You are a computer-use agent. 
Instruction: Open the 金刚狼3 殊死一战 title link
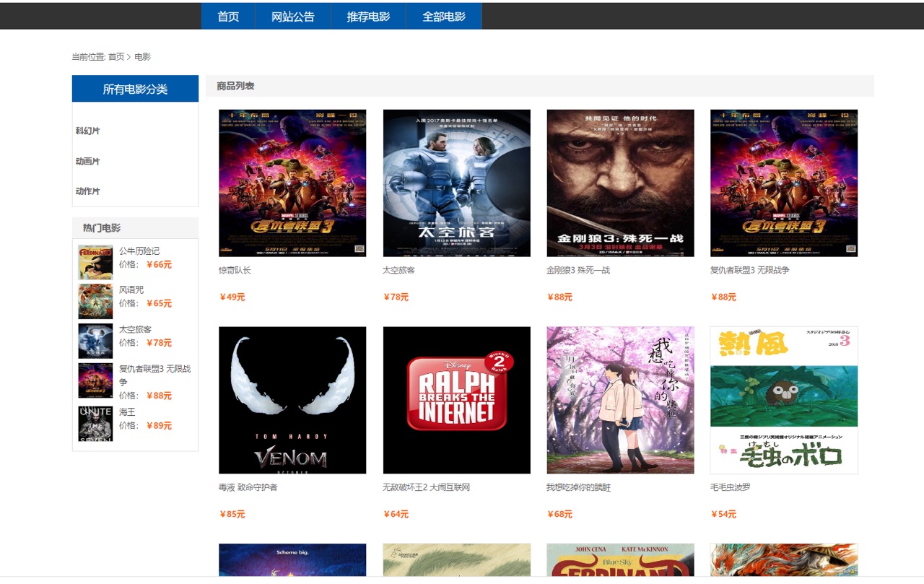(x=578, y=270)
